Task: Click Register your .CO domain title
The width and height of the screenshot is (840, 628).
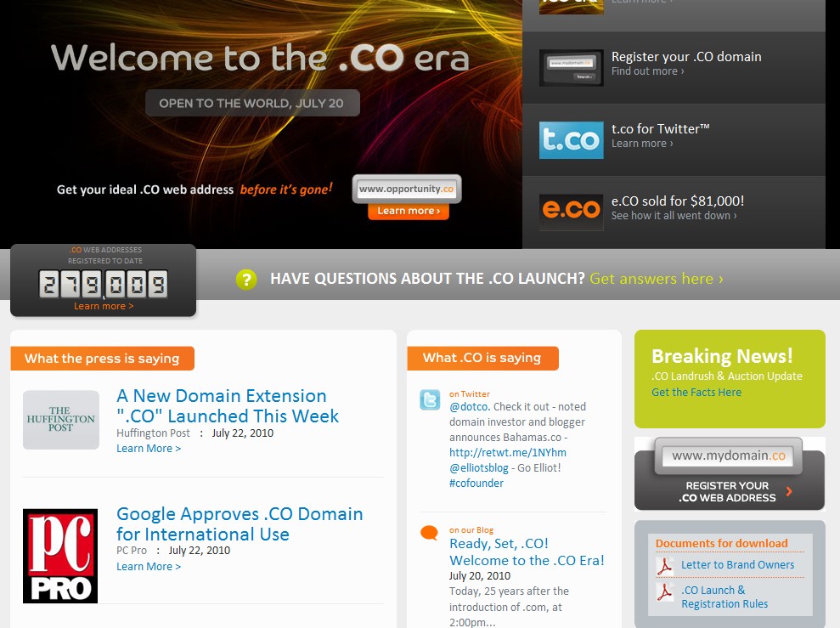Action: (686, 57)
